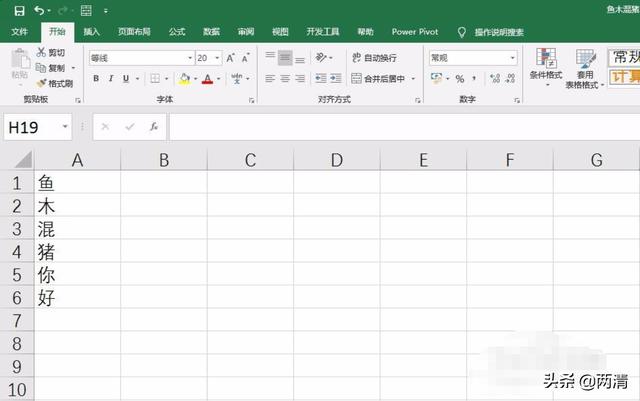Click the yellow fill color bucket

click(184, 79)
